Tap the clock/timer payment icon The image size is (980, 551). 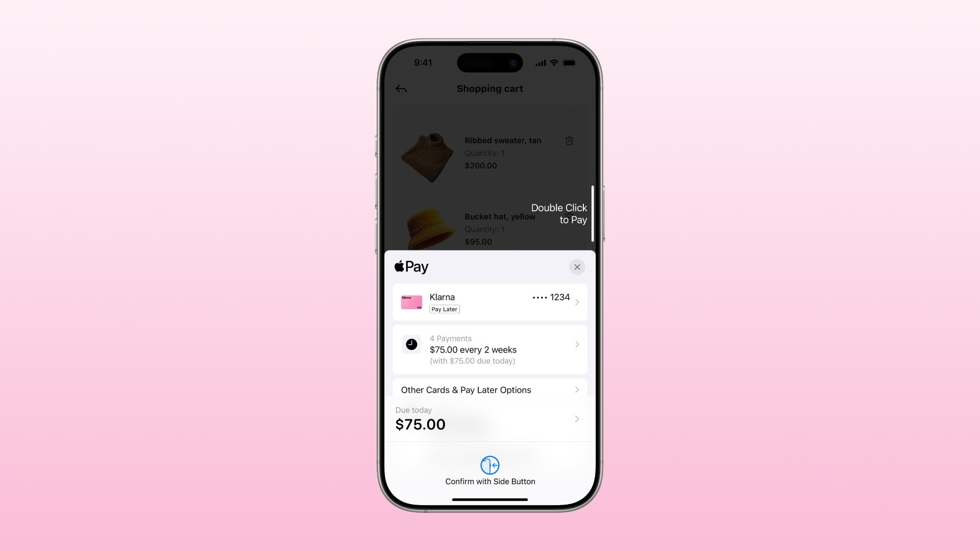coord(411,344)
